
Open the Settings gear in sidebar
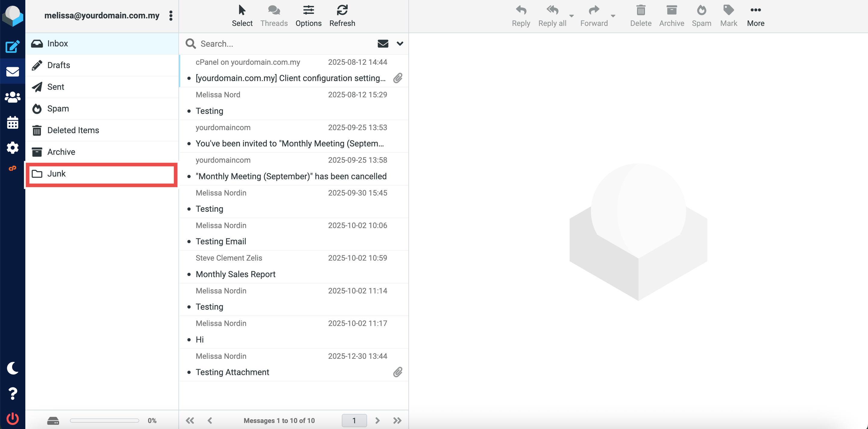coord(12,148)
